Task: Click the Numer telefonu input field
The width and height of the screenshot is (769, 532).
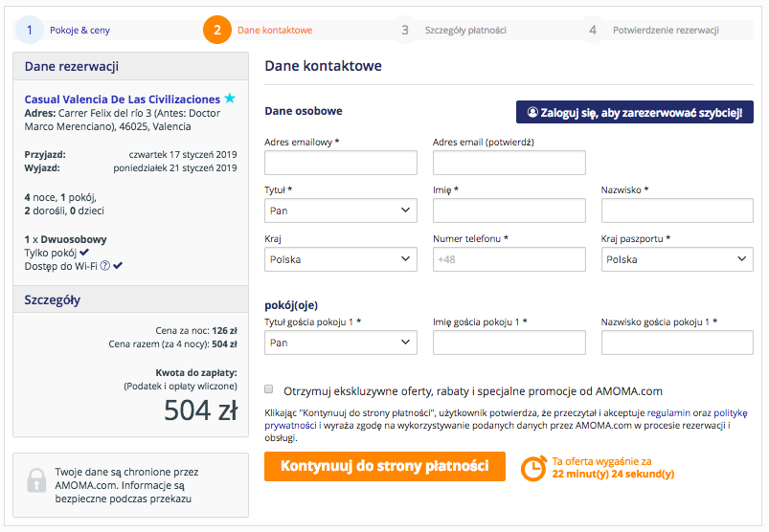Action: coord(509,259)
